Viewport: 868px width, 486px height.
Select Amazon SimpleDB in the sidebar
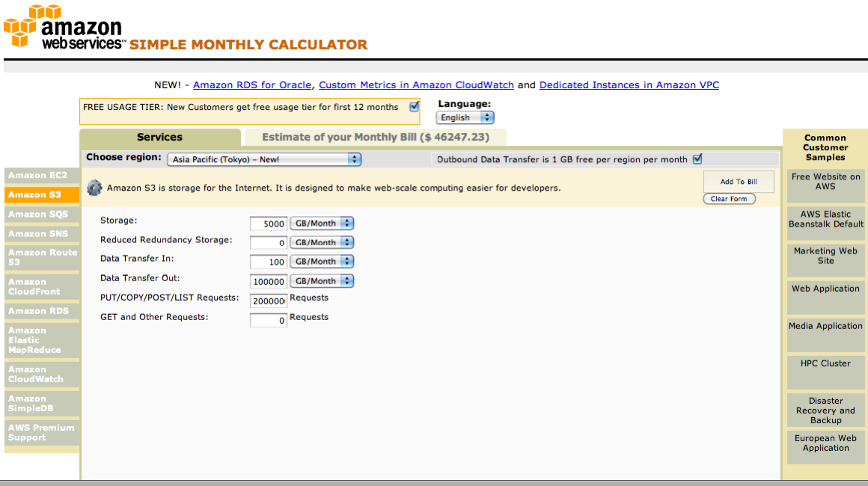click(41, 404)
